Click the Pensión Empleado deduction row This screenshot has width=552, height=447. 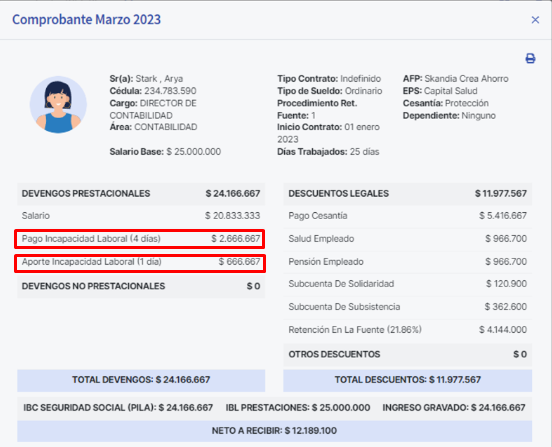coord(407,262)
